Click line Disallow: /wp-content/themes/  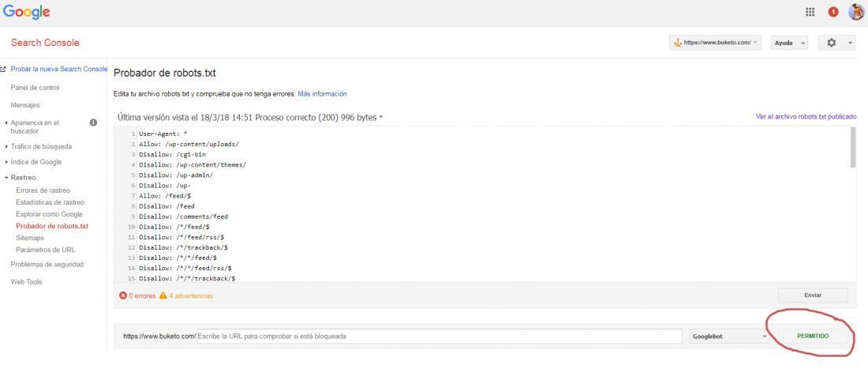pos(193,165)
